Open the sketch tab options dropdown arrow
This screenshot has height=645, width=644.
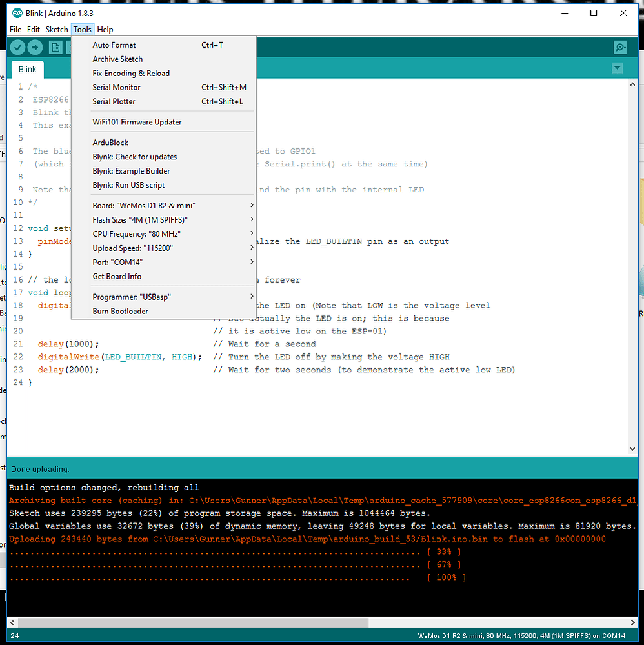tap(617, 68)
